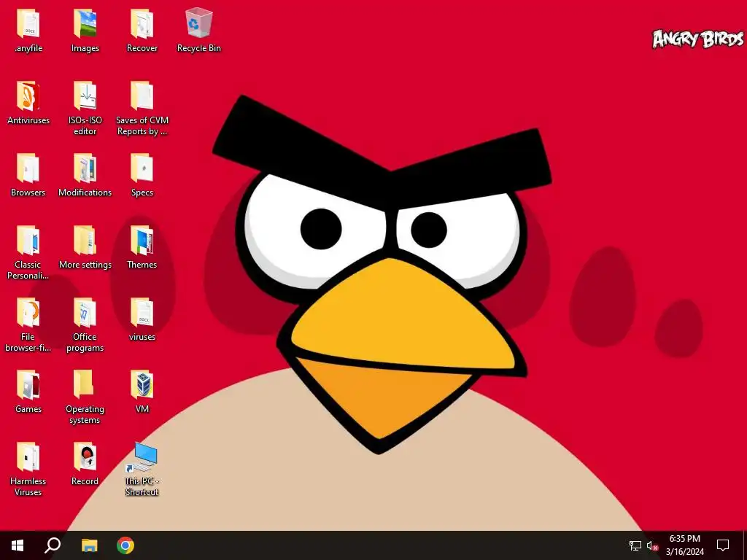The width and height of the screenshot is (747, 560).
Task: Select the Office programs folder icon
Action: (x=85, y=313)
